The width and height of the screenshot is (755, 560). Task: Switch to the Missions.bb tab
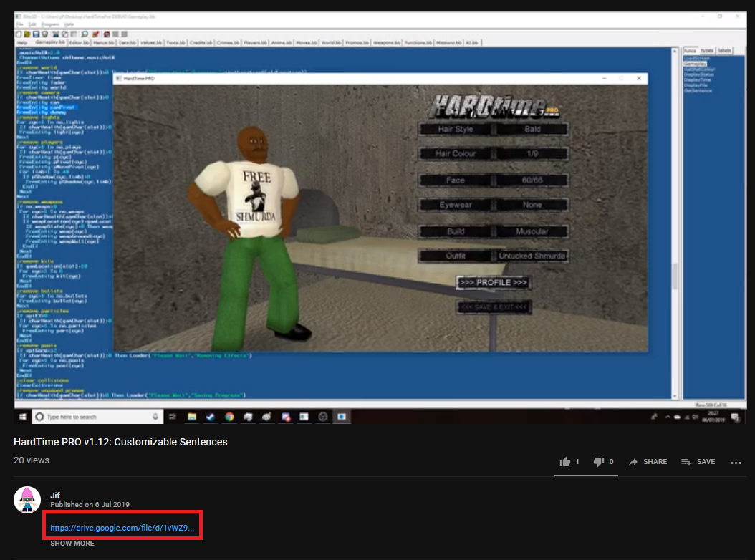pyautogui.click(x=448, y=42)
